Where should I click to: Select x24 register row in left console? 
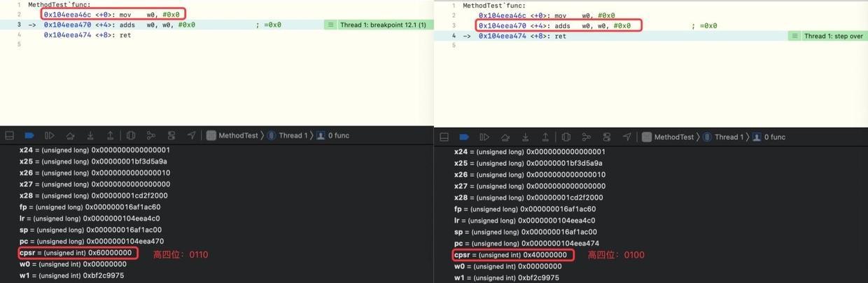[94, 150]
